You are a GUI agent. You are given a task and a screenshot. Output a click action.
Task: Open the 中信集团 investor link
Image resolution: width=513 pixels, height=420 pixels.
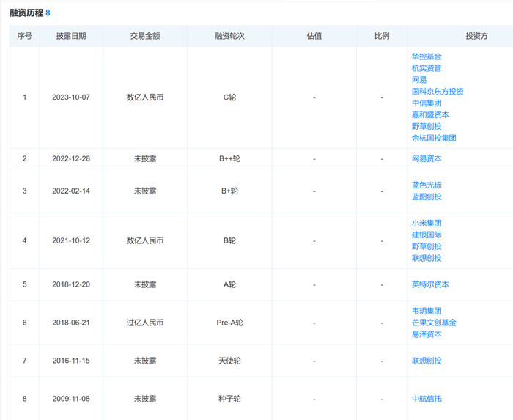[427, 103]
